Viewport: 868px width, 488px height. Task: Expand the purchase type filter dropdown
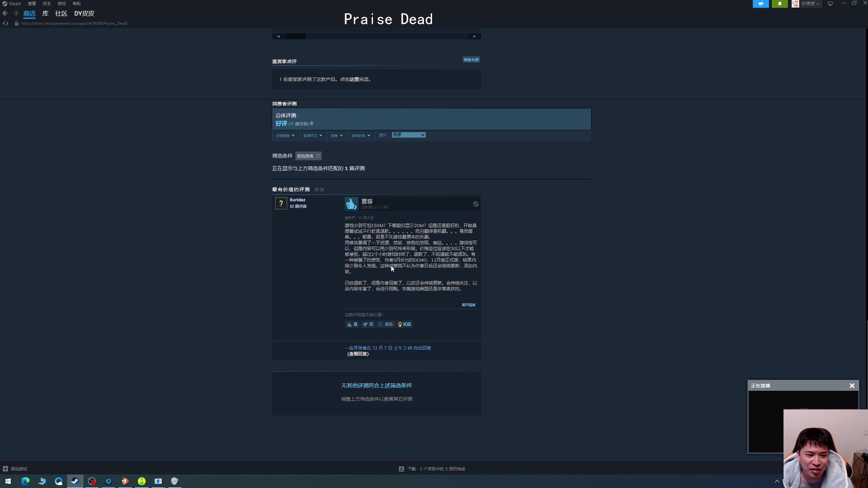coord(313,136)
